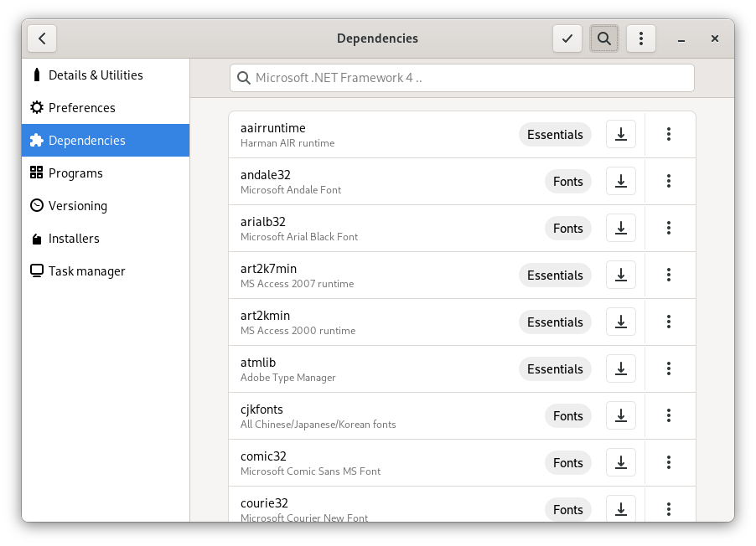
Task: Download the art2k7min MS Access runtime
Action: pos(621,276)
